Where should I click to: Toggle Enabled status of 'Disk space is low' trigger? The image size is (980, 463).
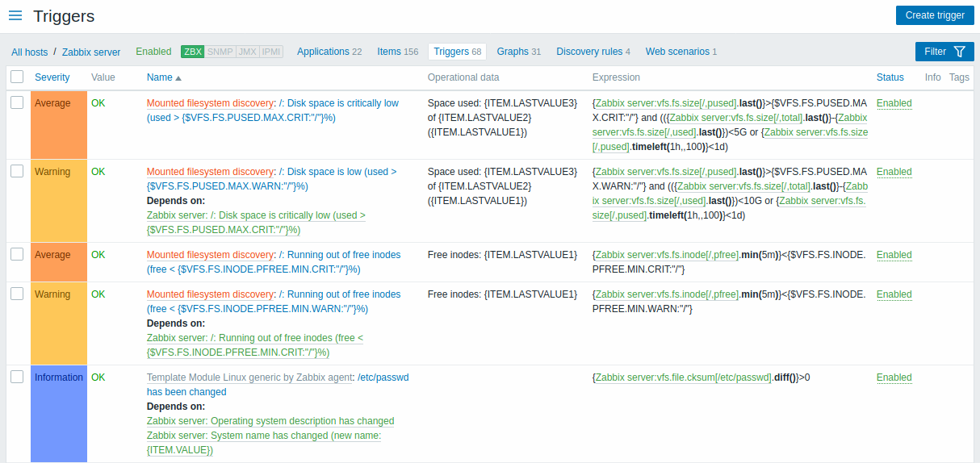point(894,172)
